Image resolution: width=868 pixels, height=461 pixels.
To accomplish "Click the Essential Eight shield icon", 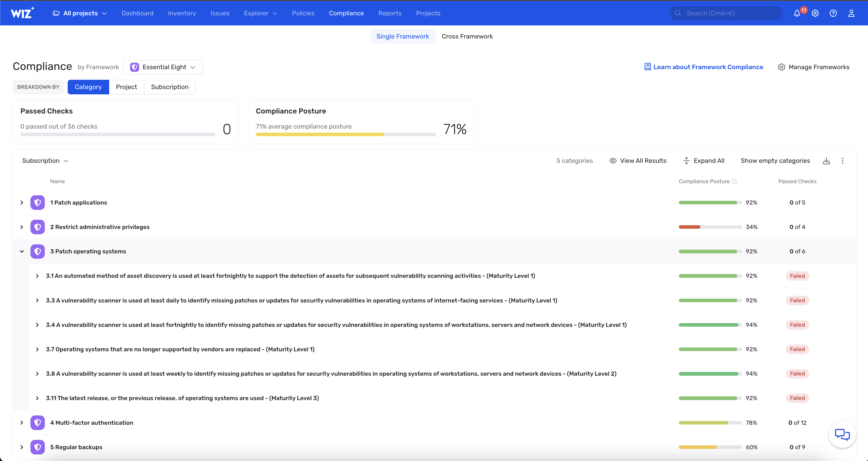I will tap(134, 67).
